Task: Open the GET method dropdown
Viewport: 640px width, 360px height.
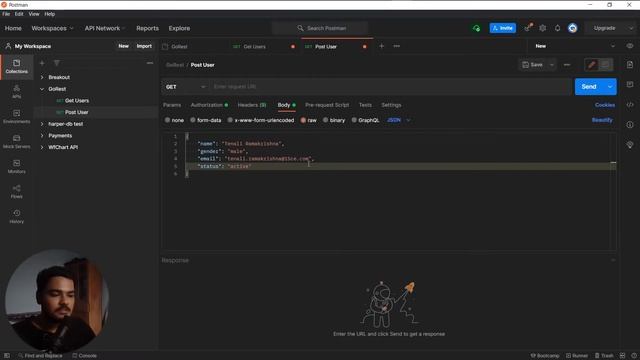Action: click(185, 87)
